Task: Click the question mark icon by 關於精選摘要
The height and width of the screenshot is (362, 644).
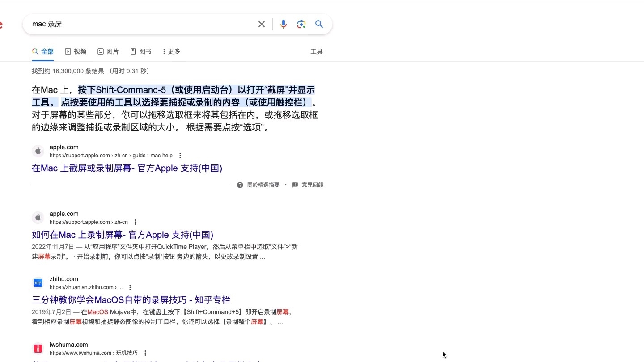Action: (240, 185)
